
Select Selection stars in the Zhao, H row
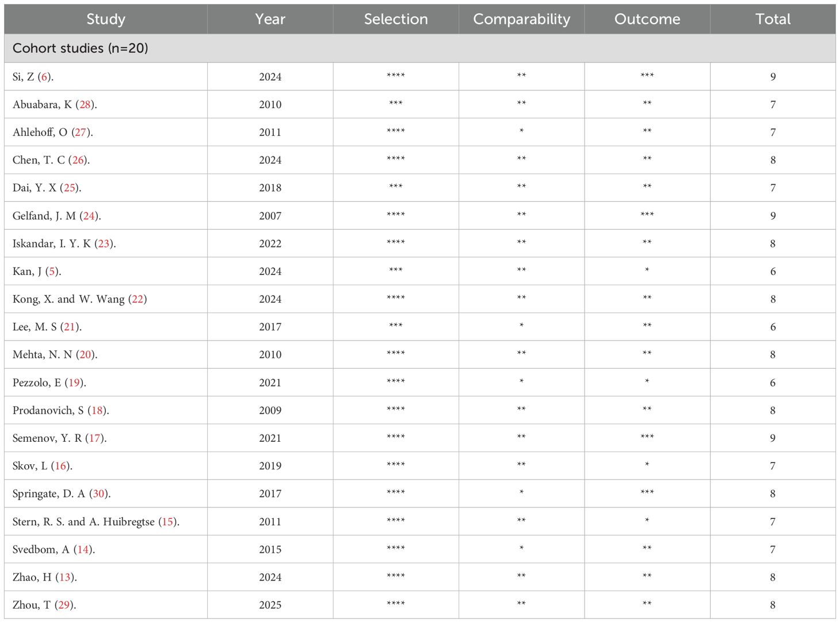tap(396, 575)
